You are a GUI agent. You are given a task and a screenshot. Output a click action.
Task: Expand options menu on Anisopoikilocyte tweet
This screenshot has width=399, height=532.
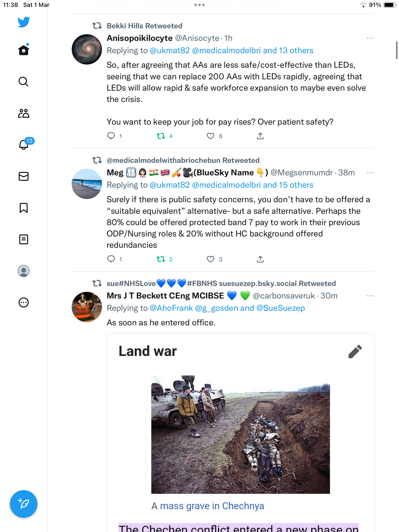pyautogui.click(x=370, y=38)
